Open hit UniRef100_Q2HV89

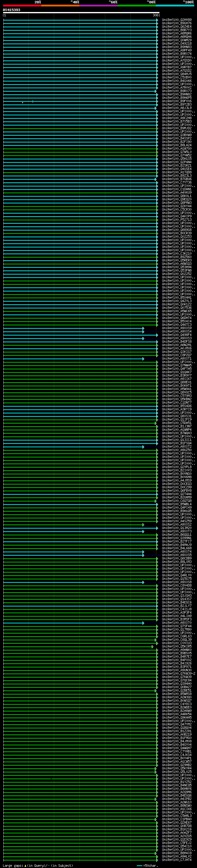(177, 20)
